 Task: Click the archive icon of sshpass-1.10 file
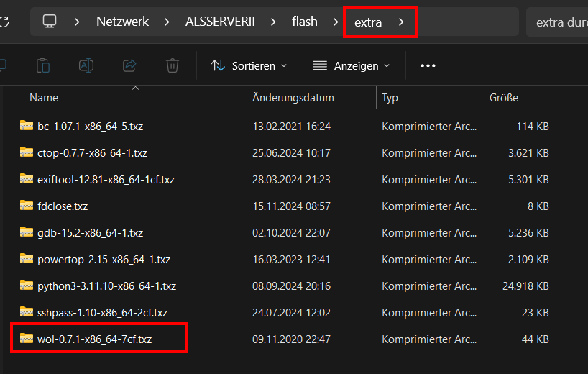click(27, 311)
